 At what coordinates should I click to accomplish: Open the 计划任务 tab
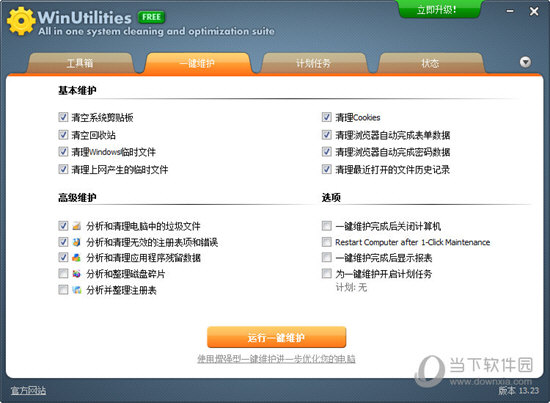coord(314,63)
